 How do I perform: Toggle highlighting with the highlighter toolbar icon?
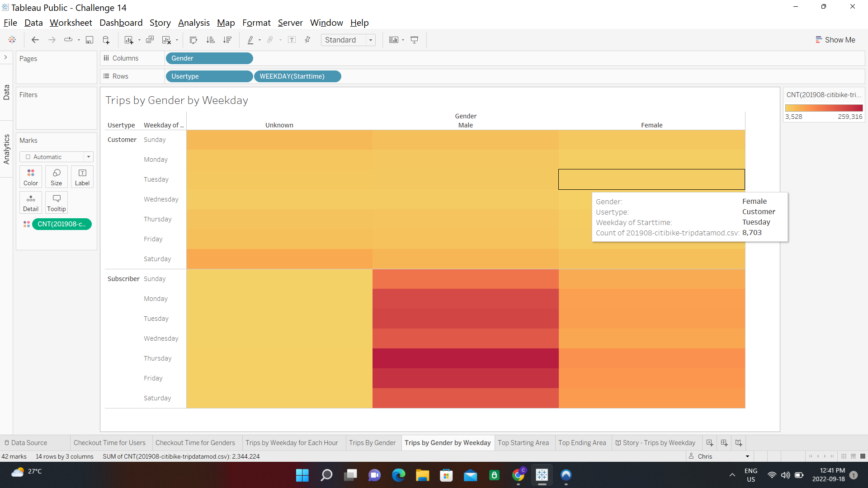point(251,40)
